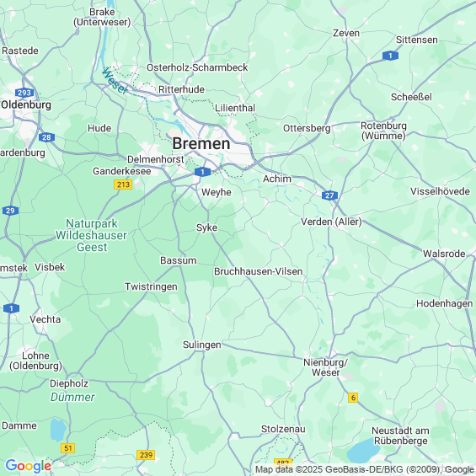Click the A1 shield south of Bremen
The image size is (476, 476).
202,172
